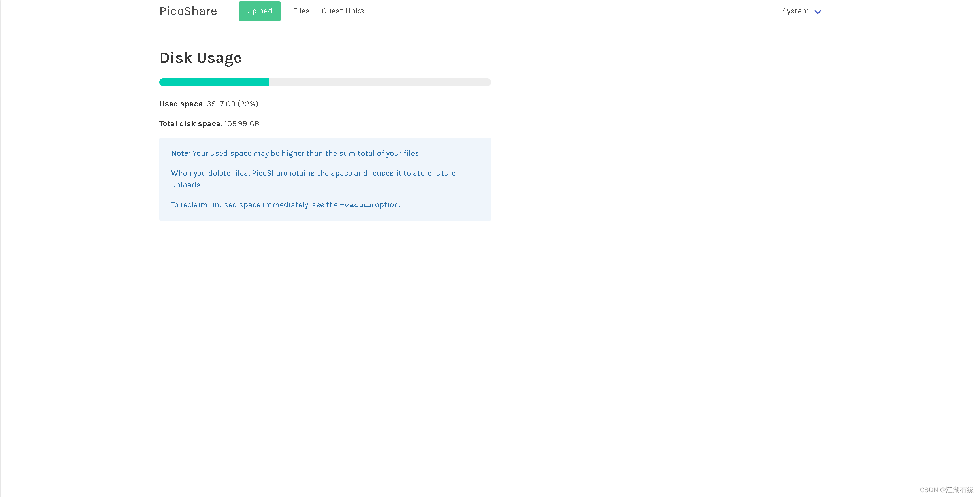Click the CSDN watermark in bottom corner
The image size is (980, 497).
[x=946, y=490]
